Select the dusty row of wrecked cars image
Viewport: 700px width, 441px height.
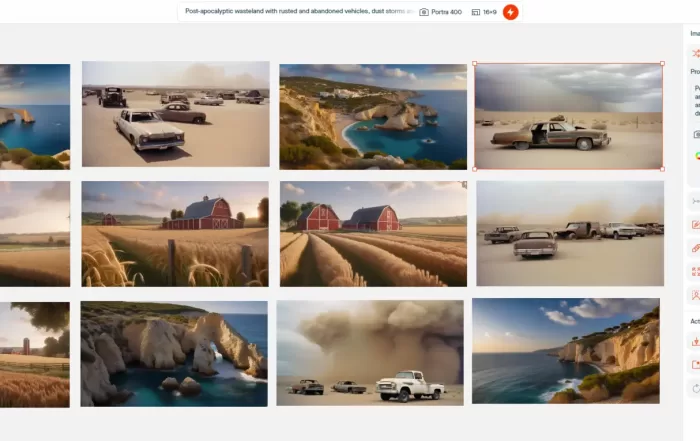(x=570, y=233)
